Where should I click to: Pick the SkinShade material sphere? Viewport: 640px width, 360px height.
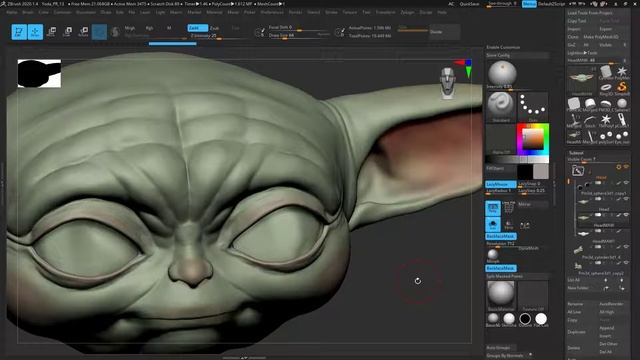pyautogui.click(x=509, y=319)
